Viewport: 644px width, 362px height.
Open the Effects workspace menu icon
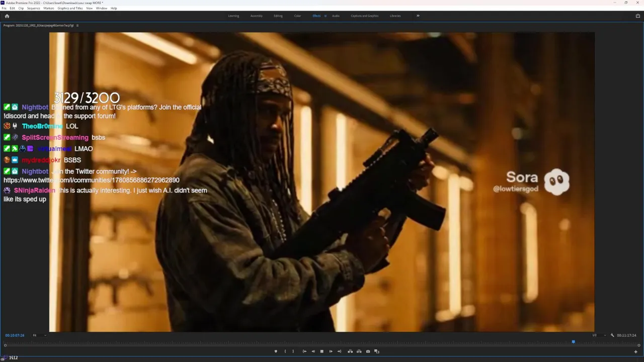click(326, 16)
